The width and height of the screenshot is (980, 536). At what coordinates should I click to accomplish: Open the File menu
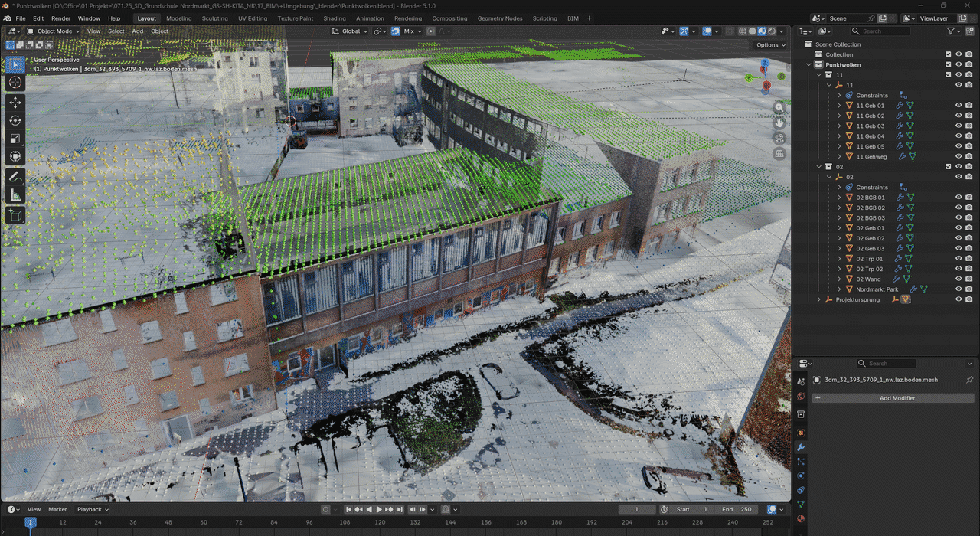coord(20,18)
